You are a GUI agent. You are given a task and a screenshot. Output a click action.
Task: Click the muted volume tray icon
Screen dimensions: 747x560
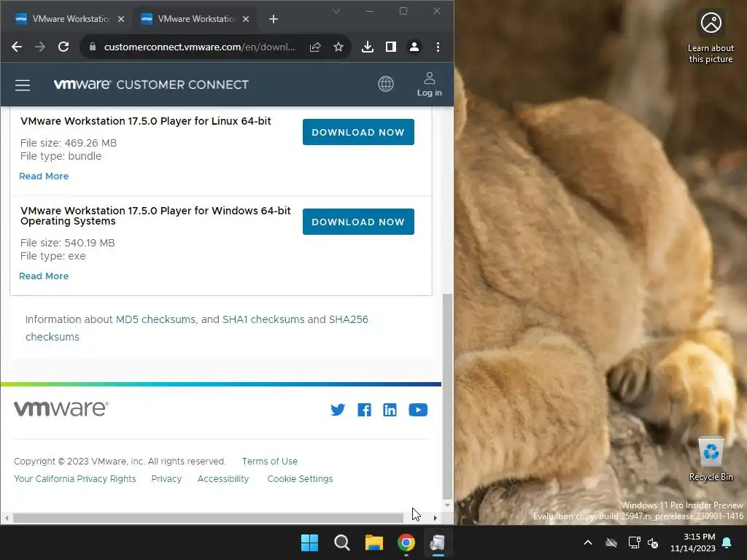pos(653,542)
